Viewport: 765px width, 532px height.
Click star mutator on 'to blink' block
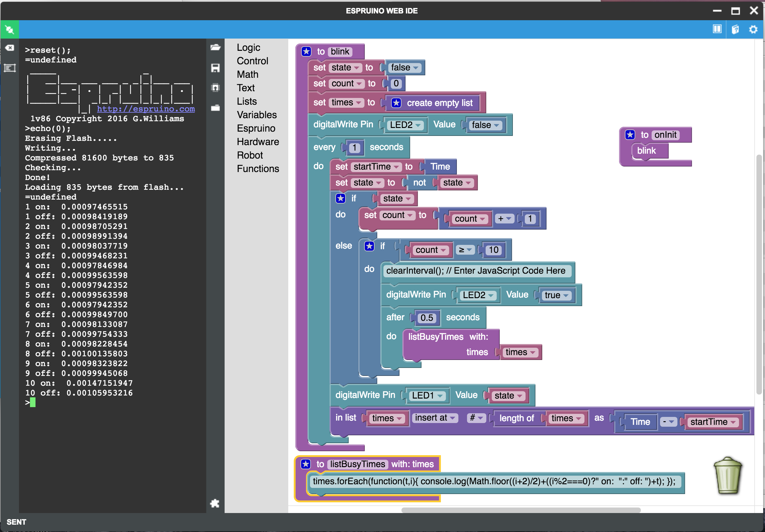coord(306,51)
